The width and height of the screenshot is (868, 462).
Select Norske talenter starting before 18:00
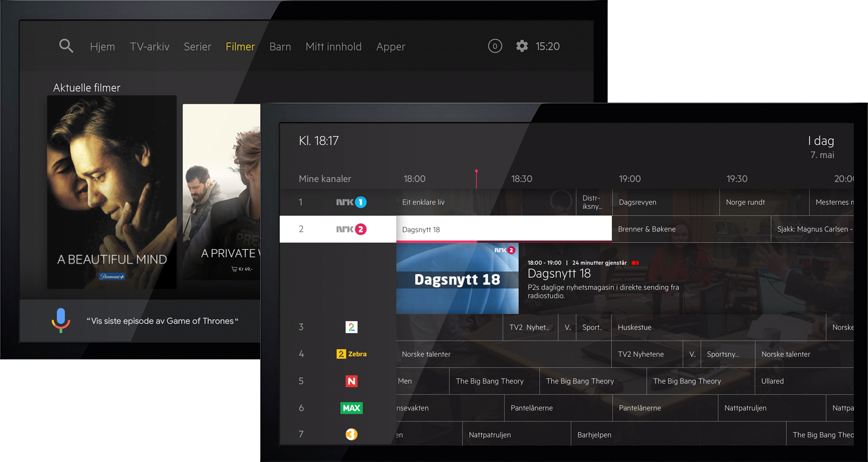click(504, 354)
